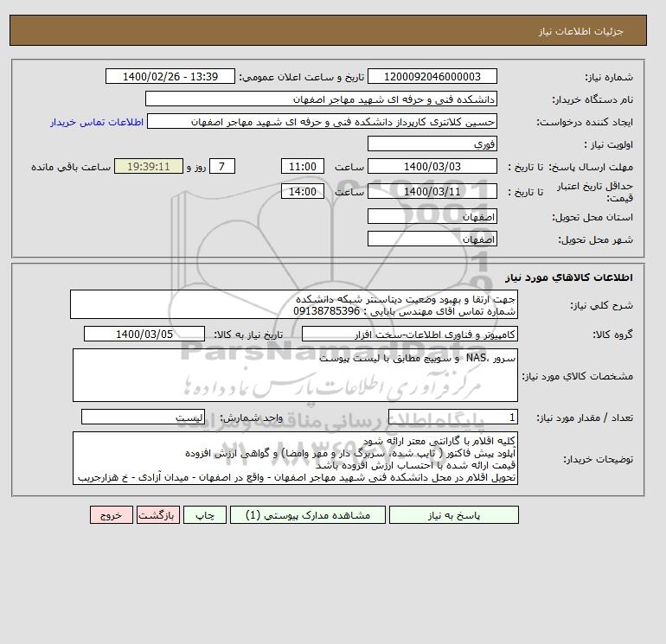Click the ایجاد کننده درخواست field
Screen dimensions: 666x644
pyautogui.click(x=322, y=121)
